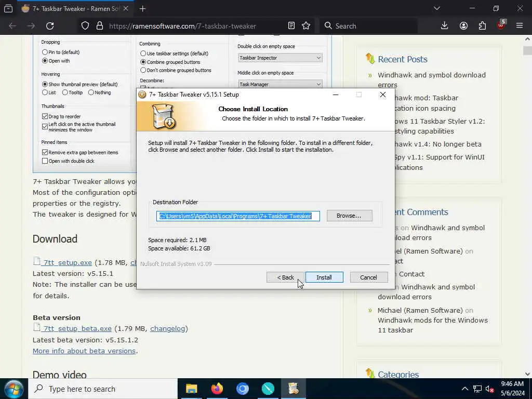Viewport: 532px width, 399px height.
Task: Toggle 'Open with double click' checkbox
Action: point(45,161)
